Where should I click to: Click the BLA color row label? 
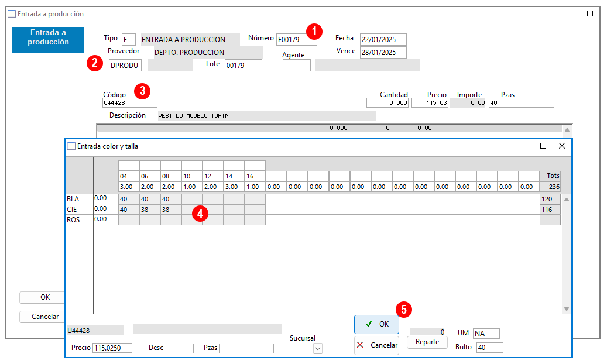[80, 199]
